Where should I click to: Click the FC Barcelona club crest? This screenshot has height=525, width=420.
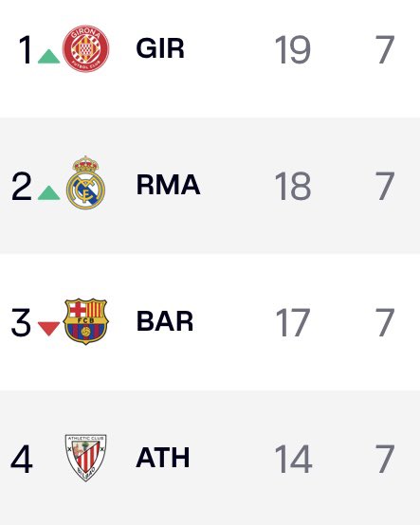(85, 321)
